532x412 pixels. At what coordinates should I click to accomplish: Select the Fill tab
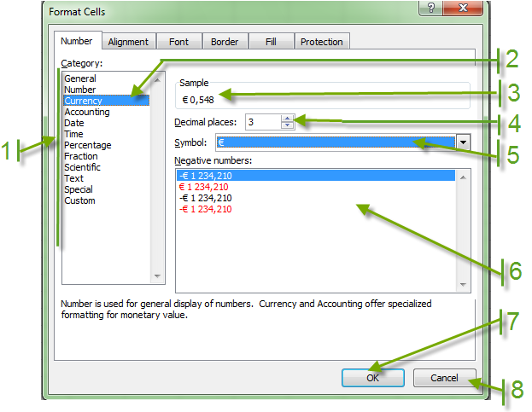(x=272, y=41)
